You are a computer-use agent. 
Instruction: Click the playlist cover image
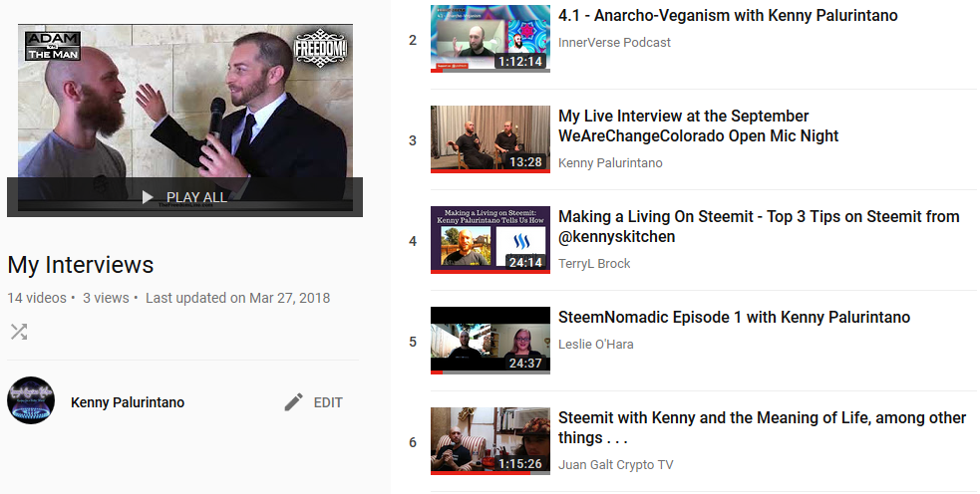point(185,121)
